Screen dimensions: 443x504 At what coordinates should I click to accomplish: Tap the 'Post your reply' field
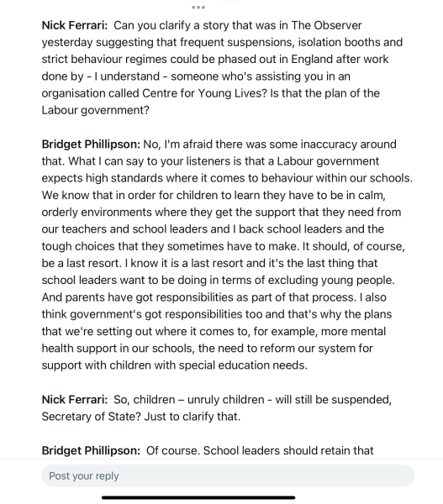[228, 475]
